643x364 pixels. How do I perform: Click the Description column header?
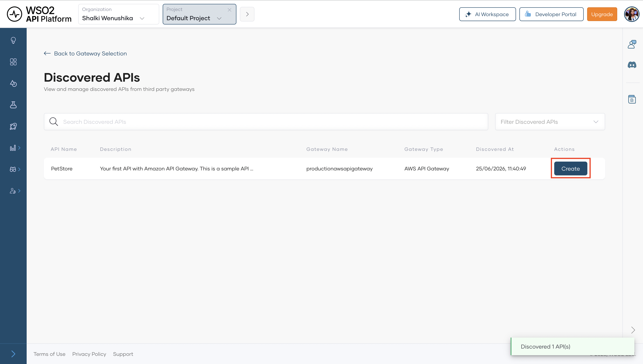[115, 149]
